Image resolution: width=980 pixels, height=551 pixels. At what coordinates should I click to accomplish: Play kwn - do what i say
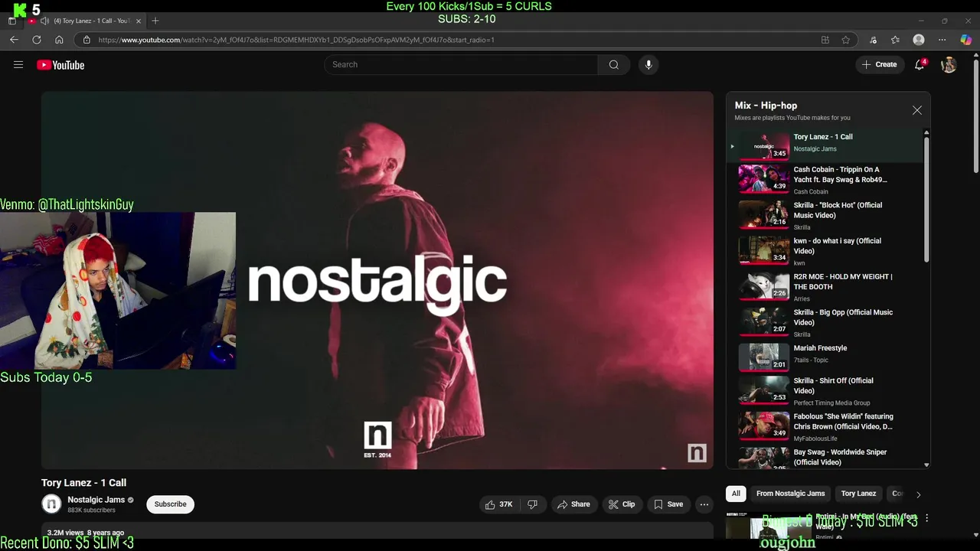tap(825, 251)
